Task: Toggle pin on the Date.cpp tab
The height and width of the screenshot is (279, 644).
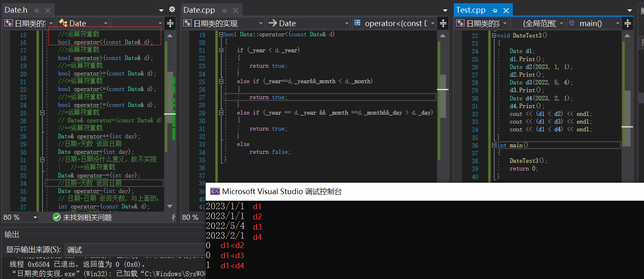Action: coord(224,10)
